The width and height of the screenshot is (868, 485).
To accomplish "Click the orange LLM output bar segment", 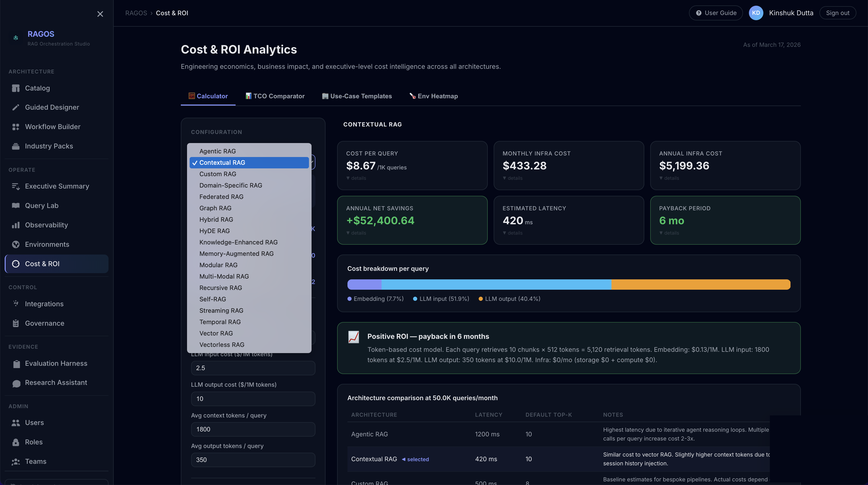I will [700, 284].
